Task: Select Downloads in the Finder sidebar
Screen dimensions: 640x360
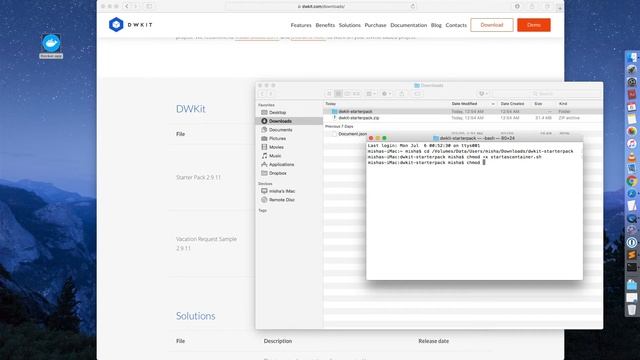Action: click(x=289, y=121)
